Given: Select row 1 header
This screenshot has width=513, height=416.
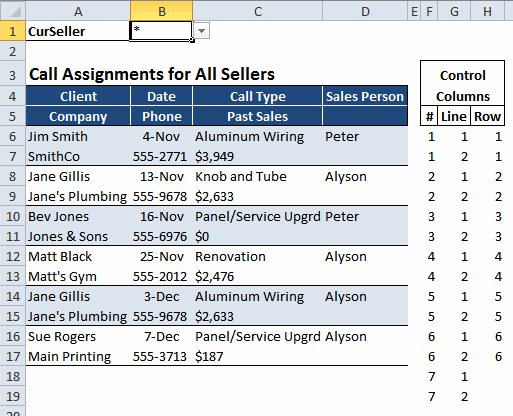Looking at the screenshot, I should tap(13, 31).
